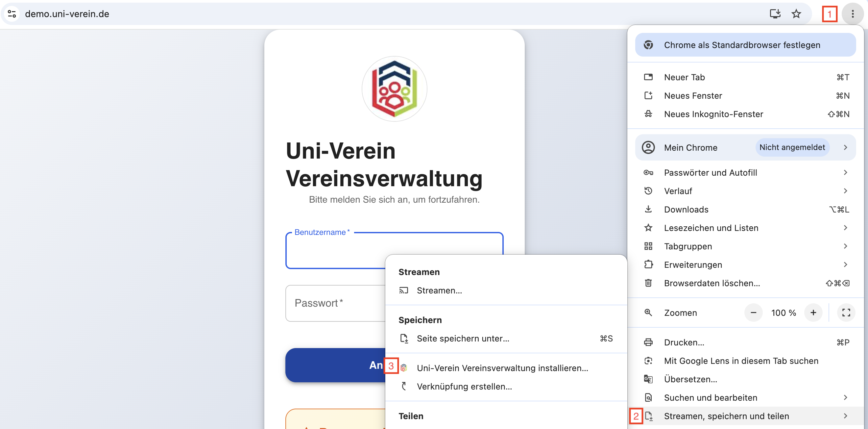The width and height of the screenshot is (868, 429).
Task: Click the Google Lens icon
Action: point(648,361)
